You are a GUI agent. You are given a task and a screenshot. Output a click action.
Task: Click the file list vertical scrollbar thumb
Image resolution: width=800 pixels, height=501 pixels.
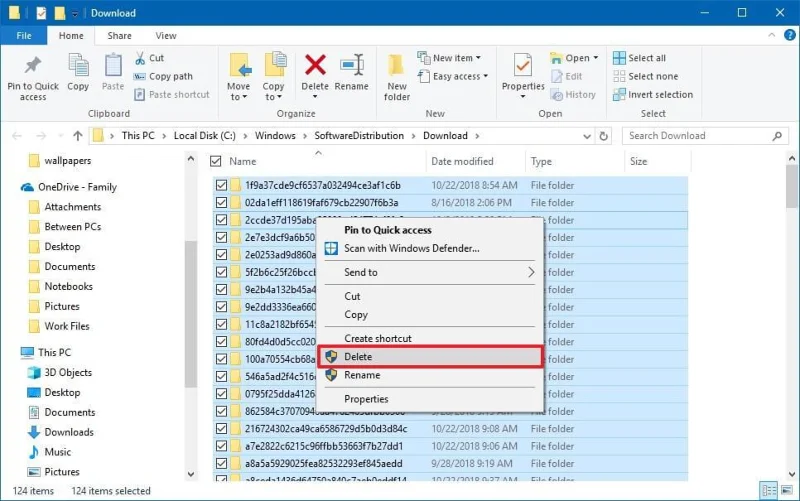(x=791, y=187)
